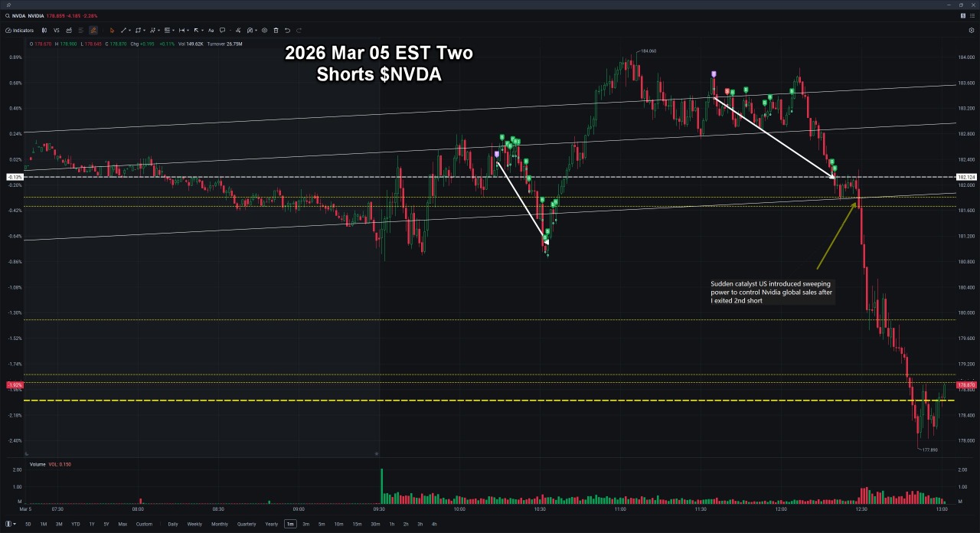980x533 pixels.
Task: Redo the drawing action
Action: [x=299, y=31]
